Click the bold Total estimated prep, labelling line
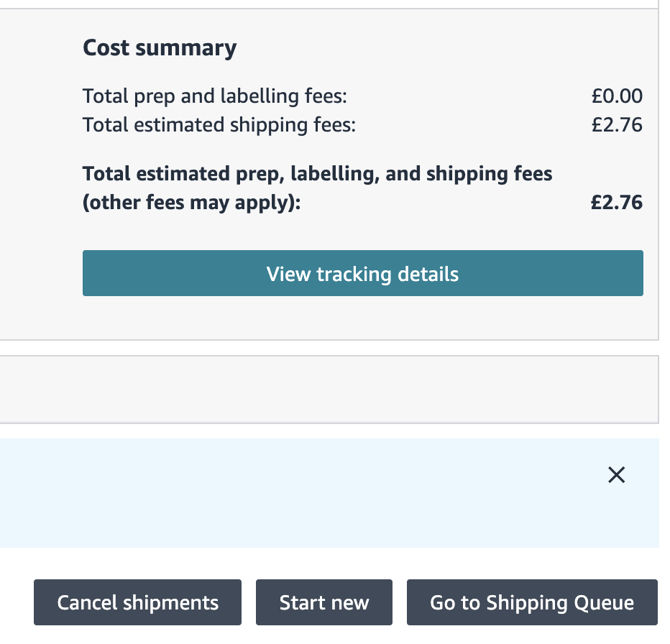670x644 pixels. coord(317,174)
